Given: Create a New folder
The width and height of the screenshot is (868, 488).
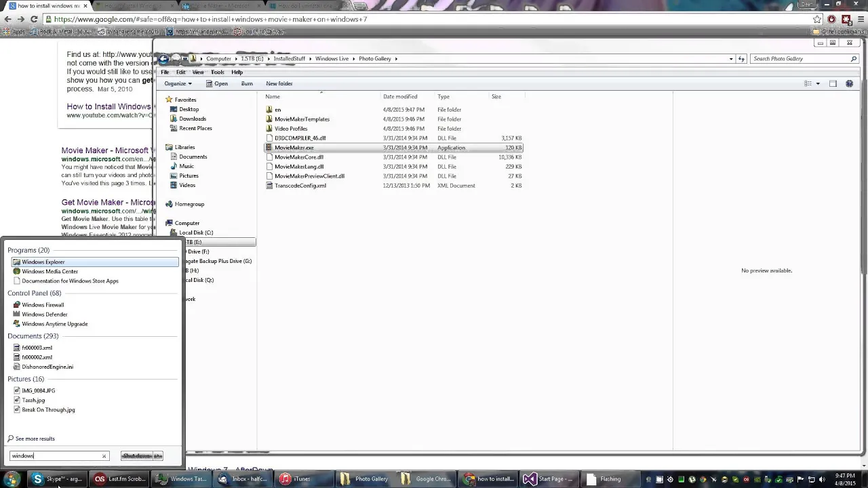Looking at the screenshot, I should [279, 83].
